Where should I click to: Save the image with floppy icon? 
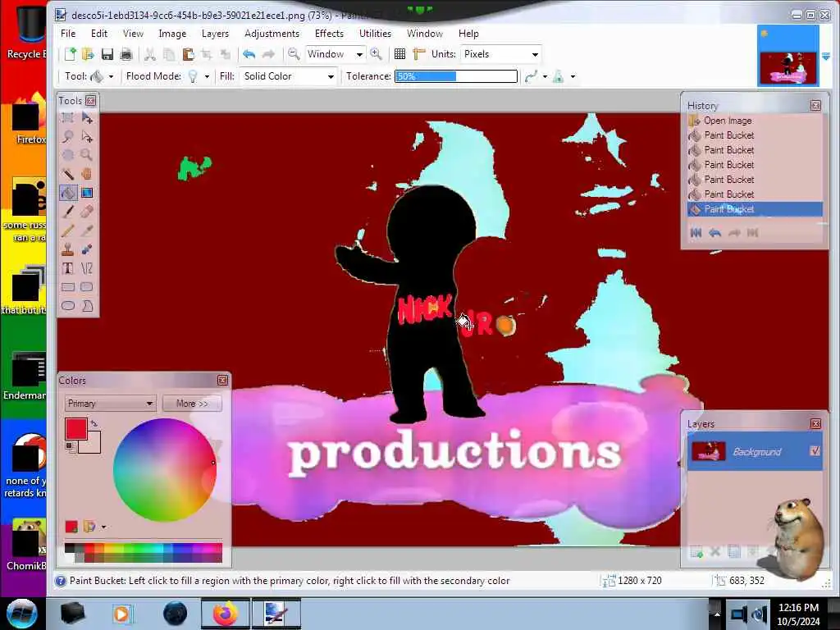tap(107, 54)
